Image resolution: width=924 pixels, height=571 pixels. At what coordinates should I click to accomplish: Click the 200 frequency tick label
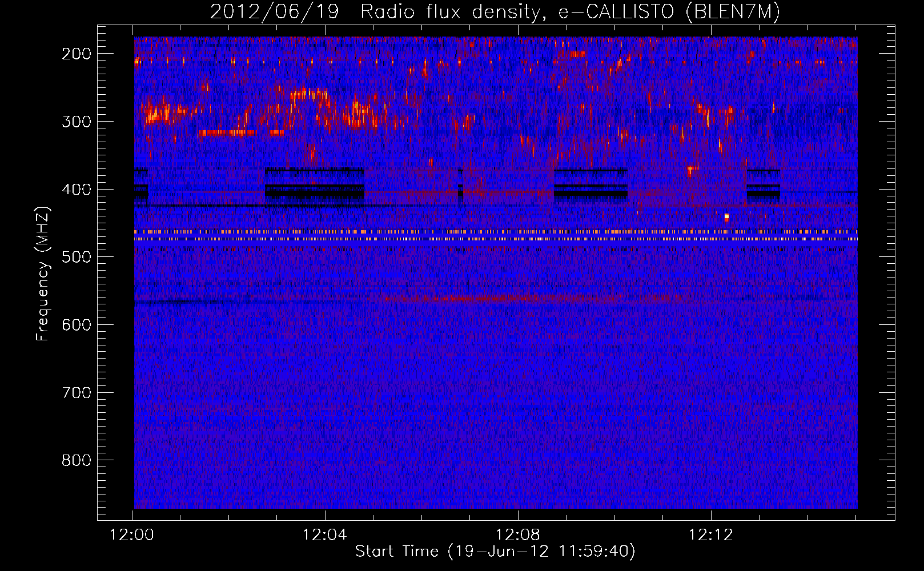point(77,54)
